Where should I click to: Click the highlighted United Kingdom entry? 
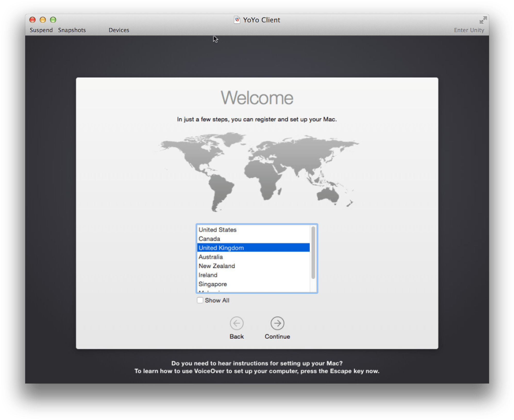[x=221, y=248]
